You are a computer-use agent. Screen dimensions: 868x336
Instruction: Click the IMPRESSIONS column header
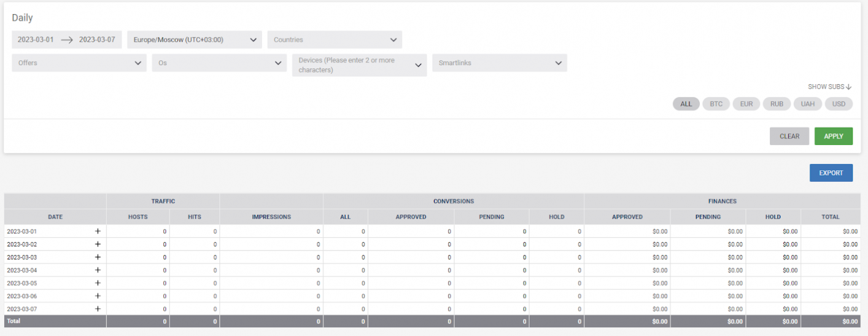click(271, 217)
